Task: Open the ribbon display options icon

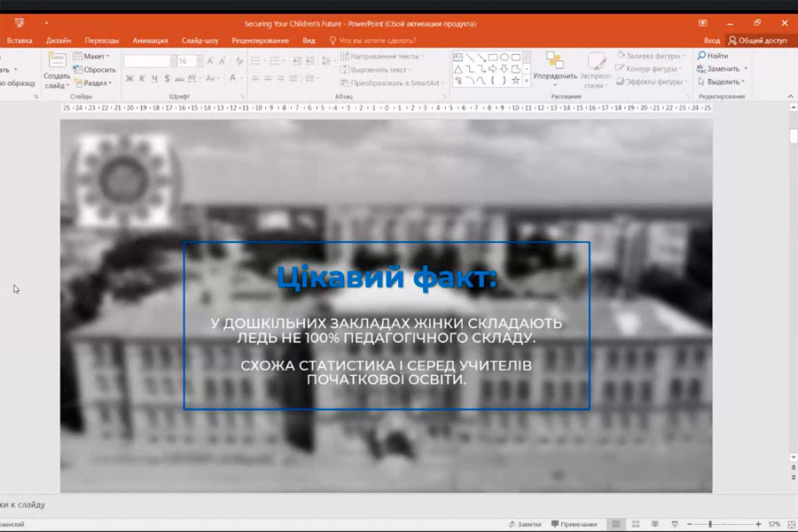Action: [703, 23]
